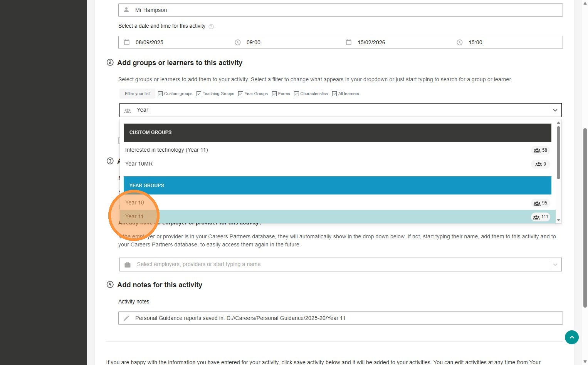The height and width of the screenshot is (365, 588).
Task: Disable the Year Groups filter
Action: pyautogui.click(x=241, y=94)
